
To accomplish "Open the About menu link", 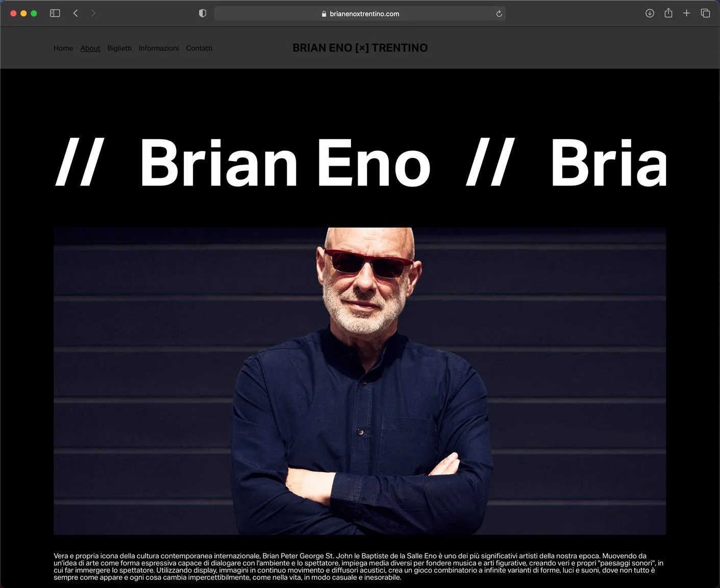I will tap(90, 48).
